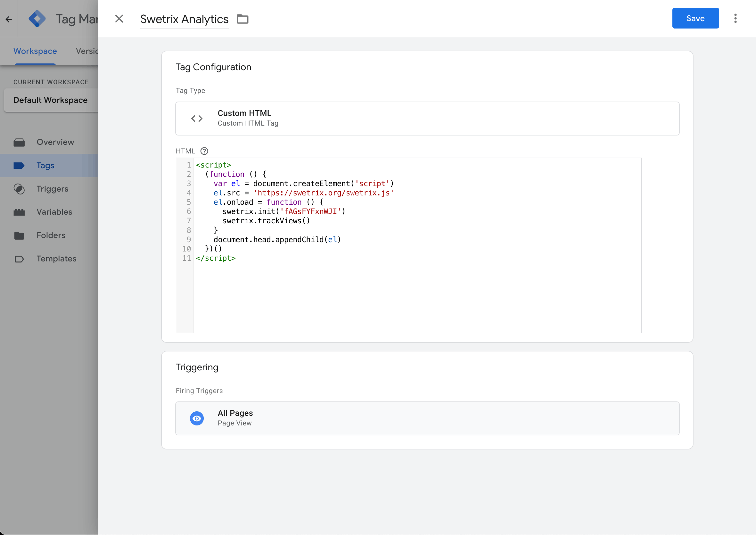The height and width of the screenshot is (535, 756).
Task: Open the three-dot more options menu
Action: 735,19
